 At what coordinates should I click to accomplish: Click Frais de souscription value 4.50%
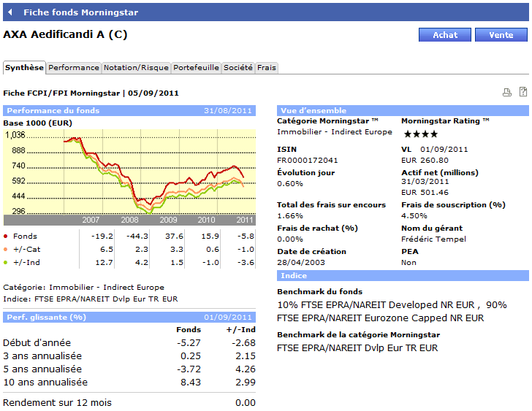click(x=414, y=216)
